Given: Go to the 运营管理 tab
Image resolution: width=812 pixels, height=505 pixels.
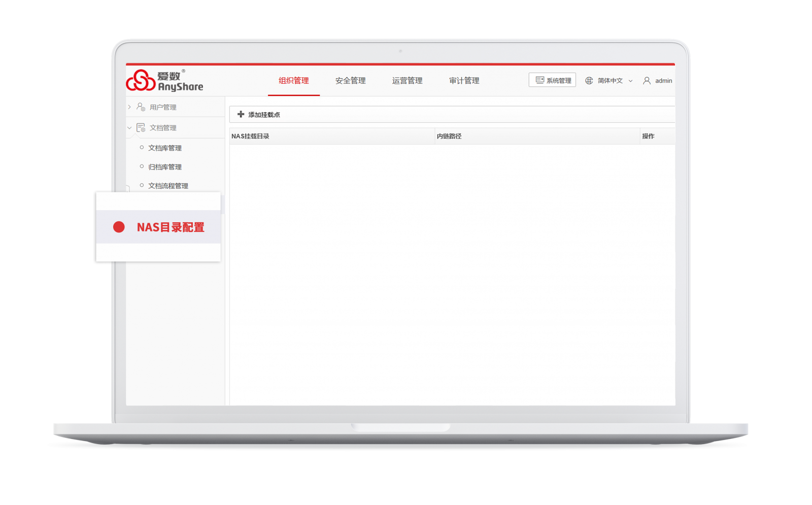Looking at the screenshot, I should coord(407,81).
